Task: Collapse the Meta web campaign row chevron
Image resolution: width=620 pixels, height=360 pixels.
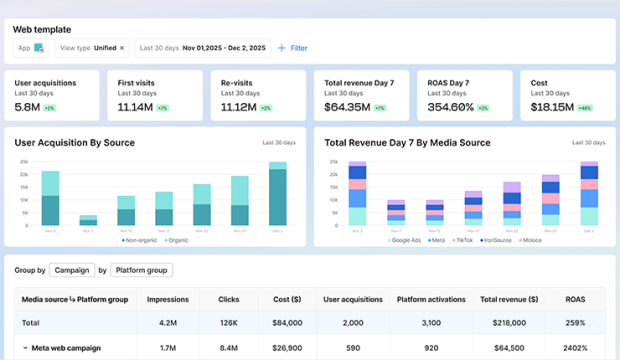Action: tap(25, 348)
